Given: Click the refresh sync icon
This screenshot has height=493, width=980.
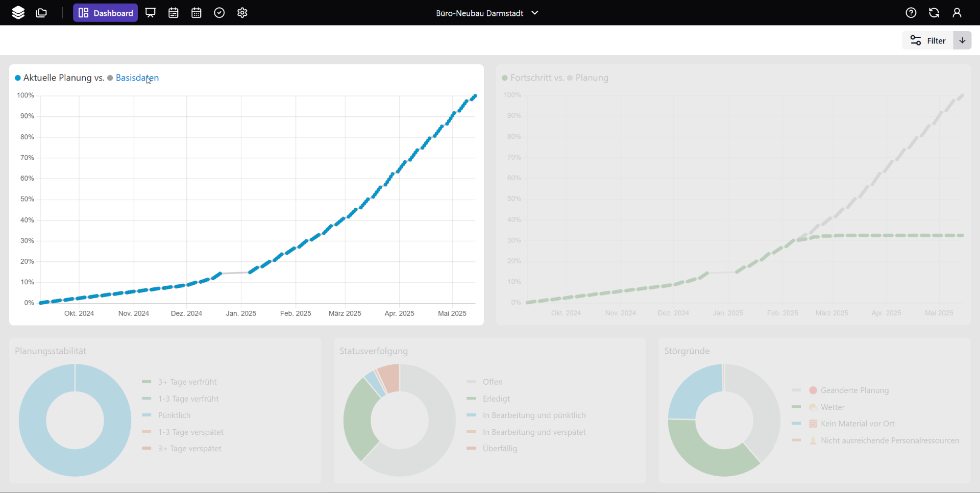Looking at the screenshot, I should click(934, 13).
